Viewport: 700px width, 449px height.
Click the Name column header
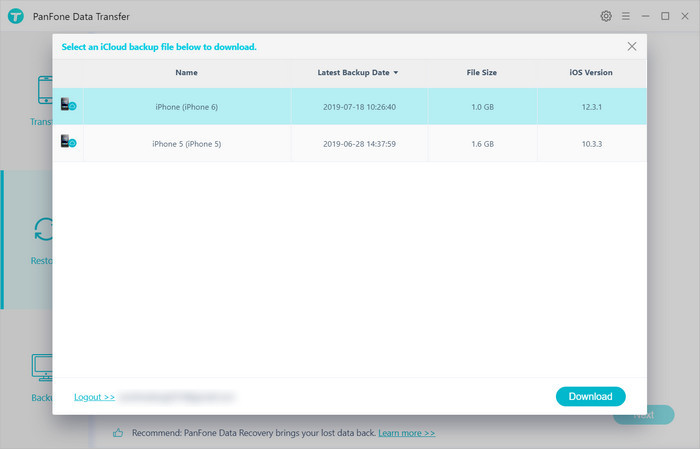point(186,73)
